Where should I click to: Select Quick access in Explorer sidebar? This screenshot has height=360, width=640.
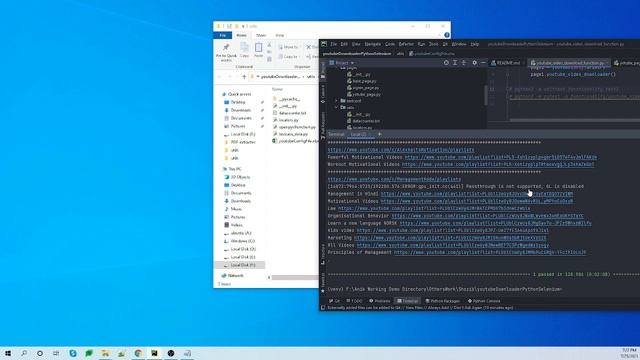pyautogui.click(x=236, y=94)
